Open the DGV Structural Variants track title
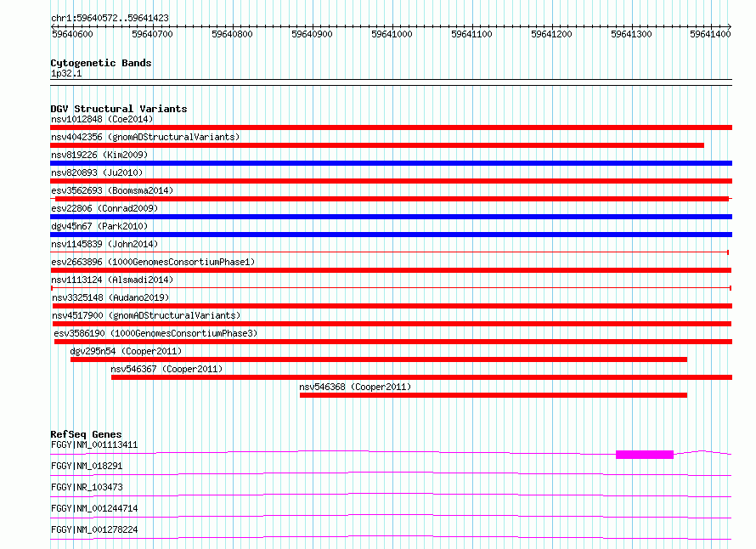Image resolution: width=756 pixels, height=549 pixels. (119, 109)
